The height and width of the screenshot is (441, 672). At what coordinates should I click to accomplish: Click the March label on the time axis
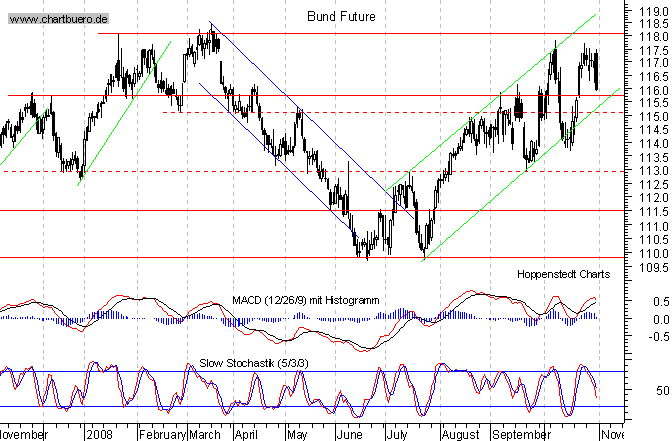coord(207,435)
